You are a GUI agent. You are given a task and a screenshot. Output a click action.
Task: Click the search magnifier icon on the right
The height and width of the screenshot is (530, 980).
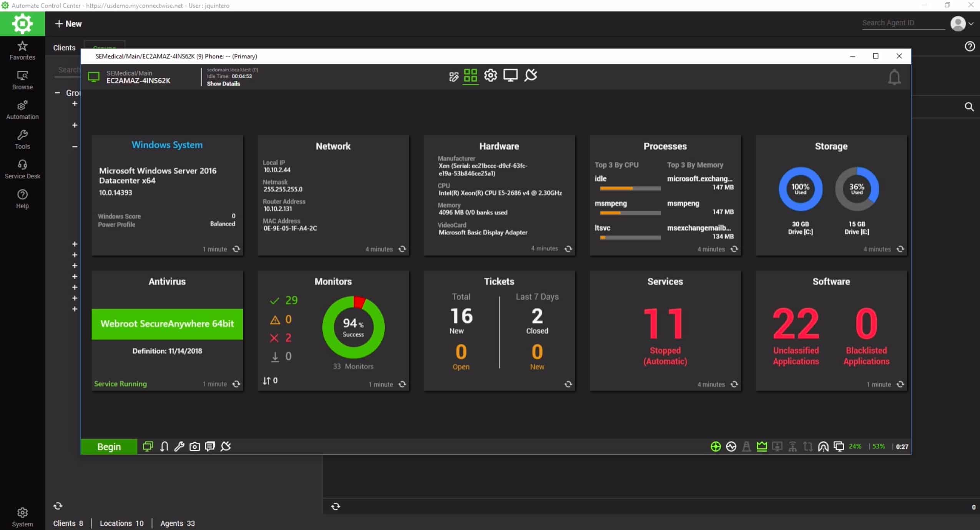coord(969,106)
